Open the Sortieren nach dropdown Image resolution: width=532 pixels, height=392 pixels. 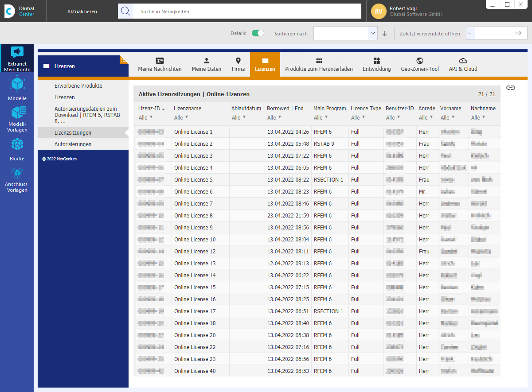tap(345, 33)
